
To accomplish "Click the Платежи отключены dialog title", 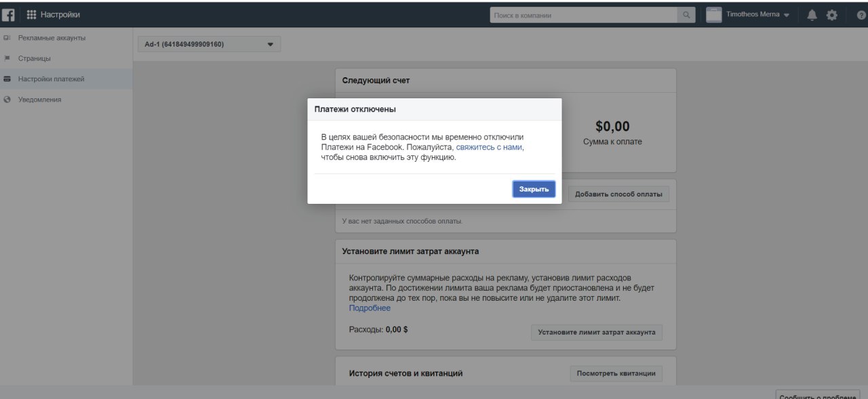I will (355, 109).
